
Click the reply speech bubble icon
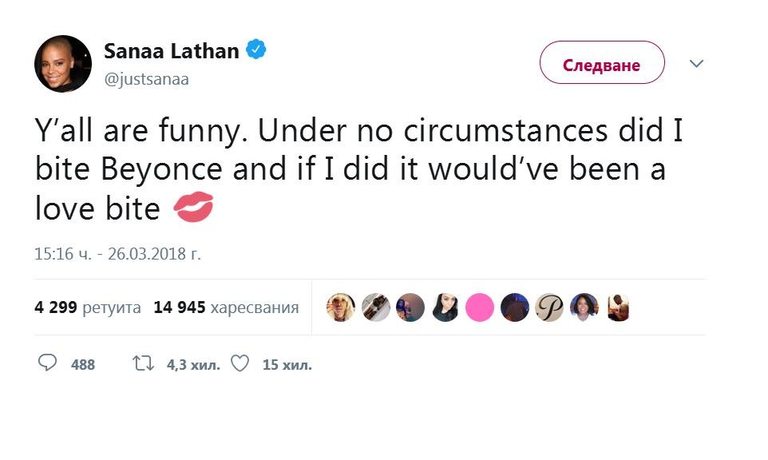point(47,364)
